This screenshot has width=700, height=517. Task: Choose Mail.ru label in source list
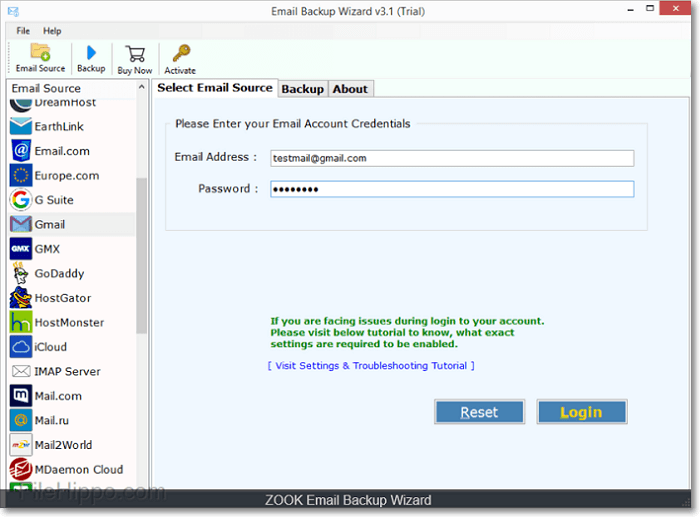52,420
